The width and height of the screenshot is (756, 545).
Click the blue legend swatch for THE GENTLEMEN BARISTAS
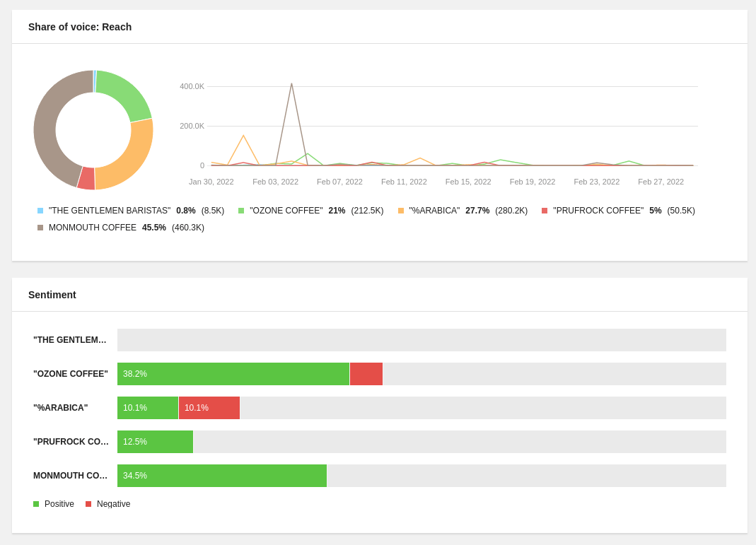click(x=40, y=210)
